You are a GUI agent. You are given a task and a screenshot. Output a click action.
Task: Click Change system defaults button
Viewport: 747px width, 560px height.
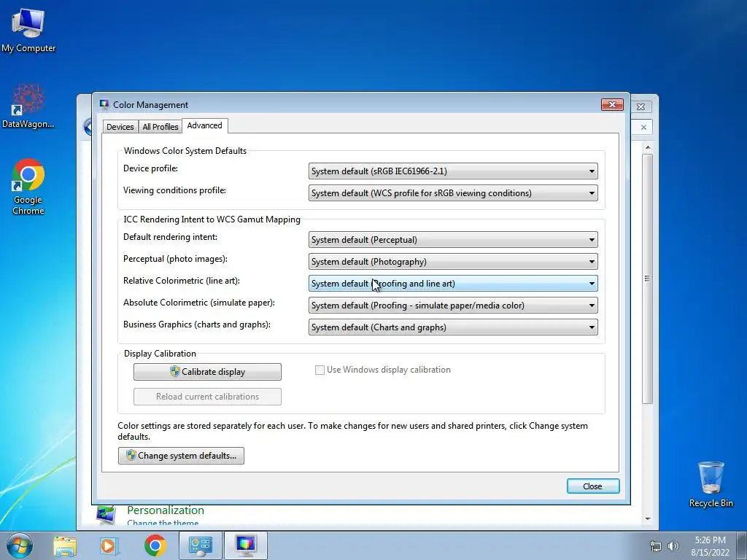pyautogui.click(x=181, y=456)
